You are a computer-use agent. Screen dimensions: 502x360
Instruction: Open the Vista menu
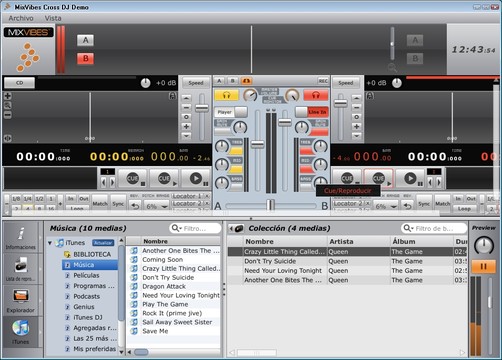53,18
